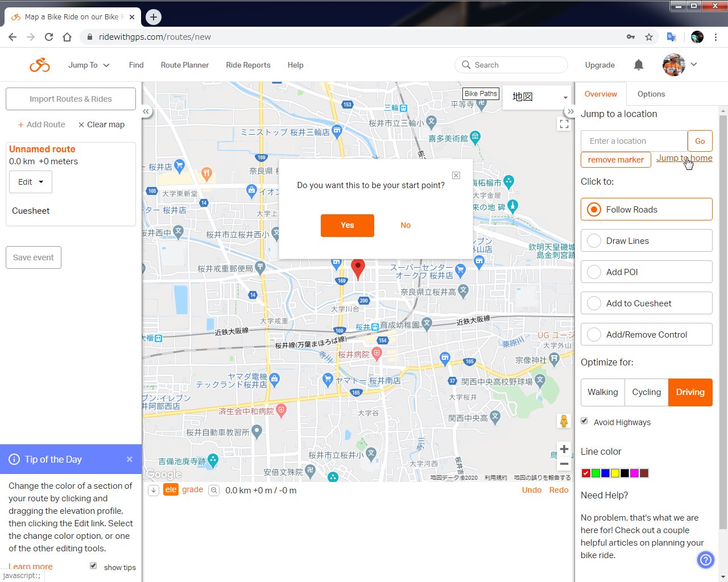Screen dimensions: 728x582
Task: Toggle the show tips checkbox
Action: point(93,566)
